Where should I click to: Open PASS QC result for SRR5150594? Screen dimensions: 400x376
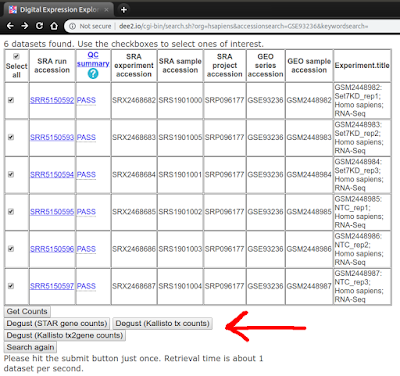[86, 174]
